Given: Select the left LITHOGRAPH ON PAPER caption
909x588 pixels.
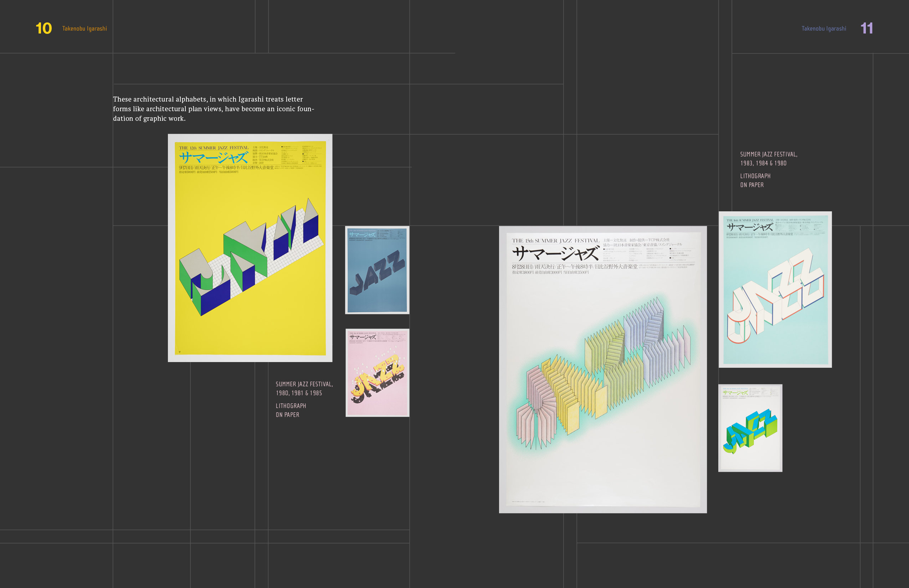Looking at the screenshot, I should pos(290,410).
